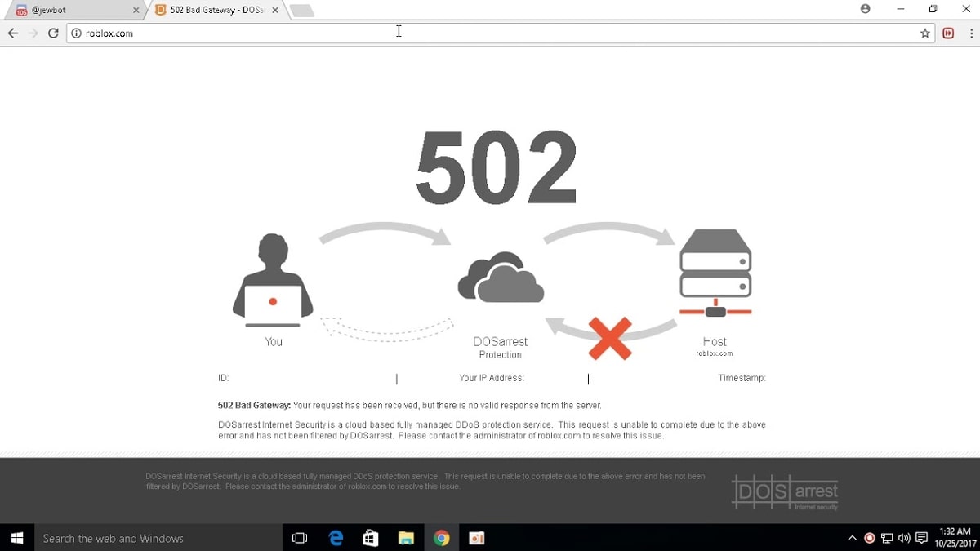Image resolution: width=980 pixels, height=551 pixels.
Task: Open a new browser tab
Action: click(301, 11)
